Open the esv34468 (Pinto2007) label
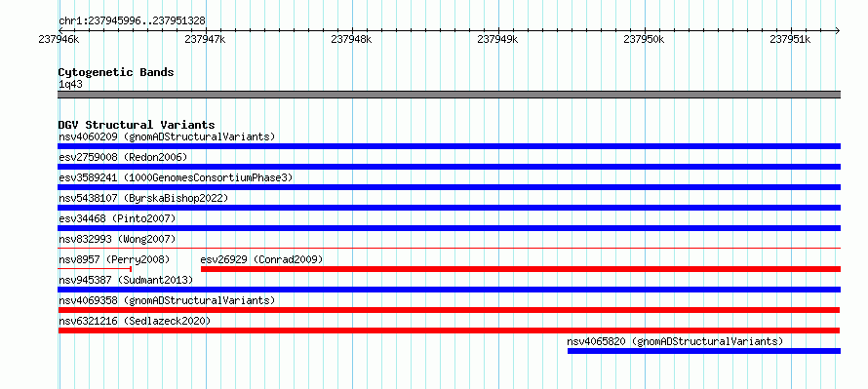868x389 pixels. 117,218
